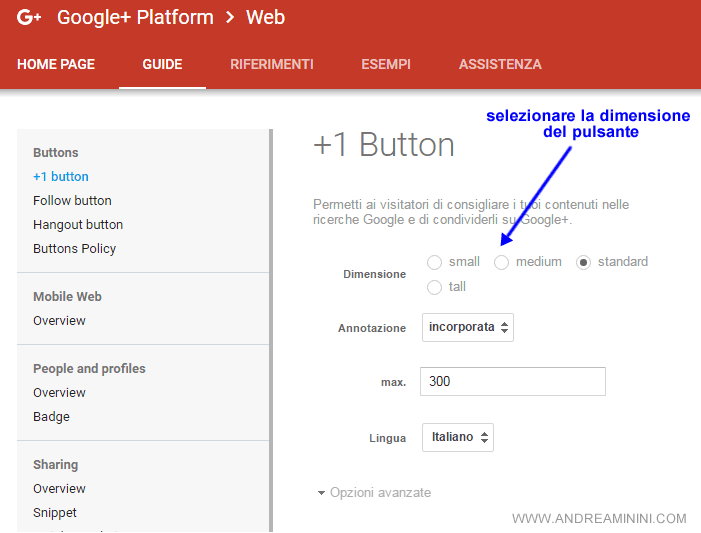Screen dimensions: 701x533
Task: Click the Sharing section heading
Action: point(55,465)
